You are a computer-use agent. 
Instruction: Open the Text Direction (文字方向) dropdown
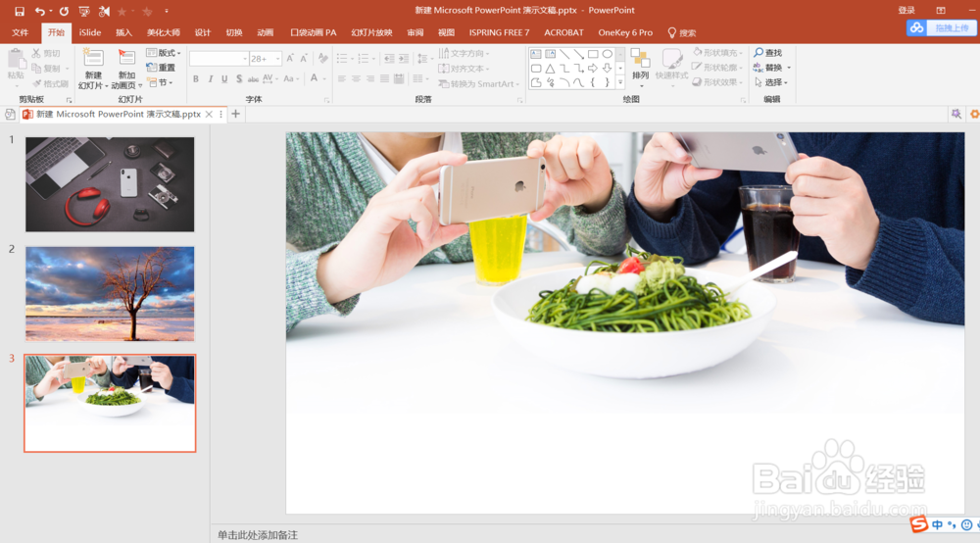(x=464, y=53)
